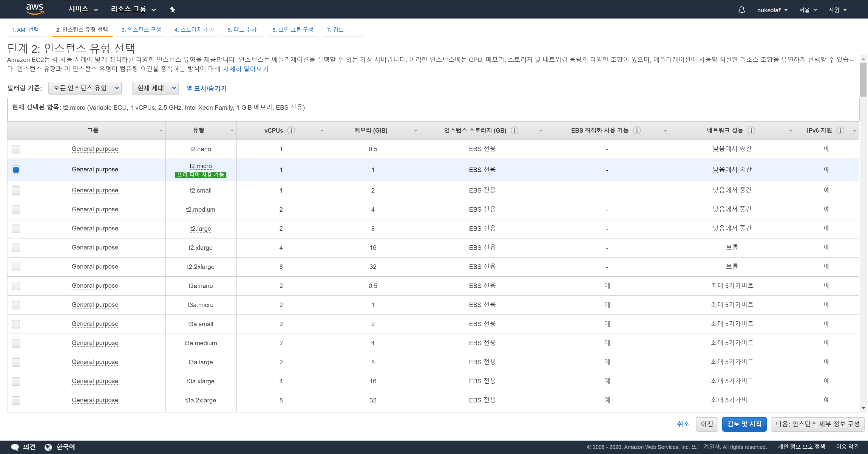The height and width of the screenshot is (454, 868).
Task: Click the show/hide columns link
Action: click(206, 88)
